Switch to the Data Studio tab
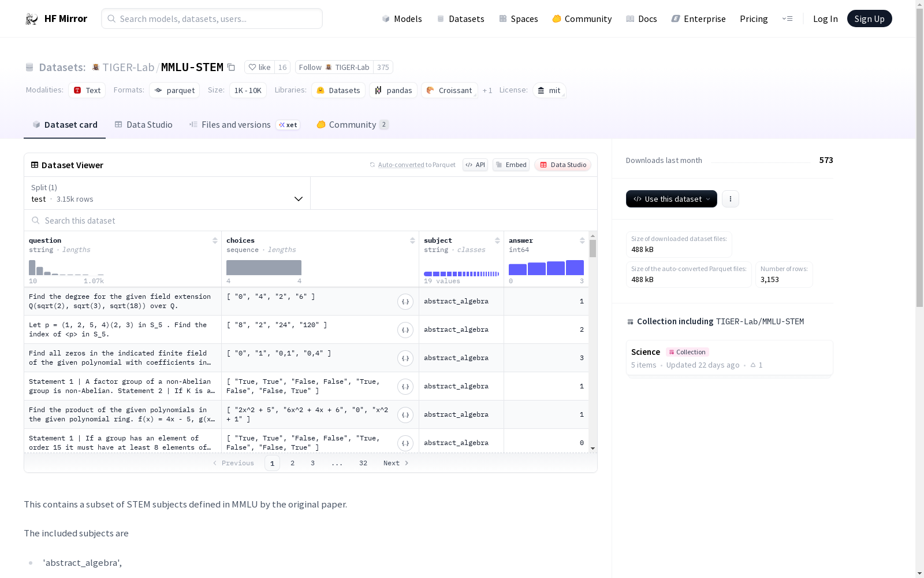This screenshot has width=924, height=578. coord(143,125)
